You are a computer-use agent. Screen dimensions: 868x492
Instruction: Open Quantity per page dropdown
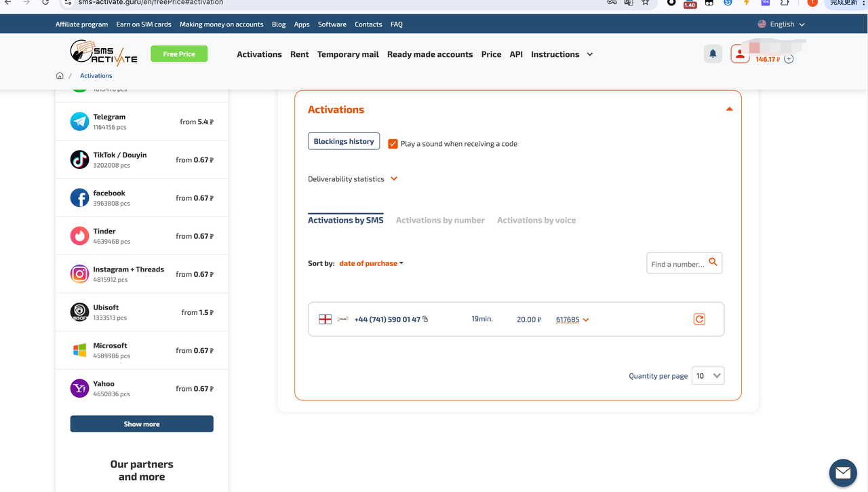pyautogui.click(x=708, y=375)
